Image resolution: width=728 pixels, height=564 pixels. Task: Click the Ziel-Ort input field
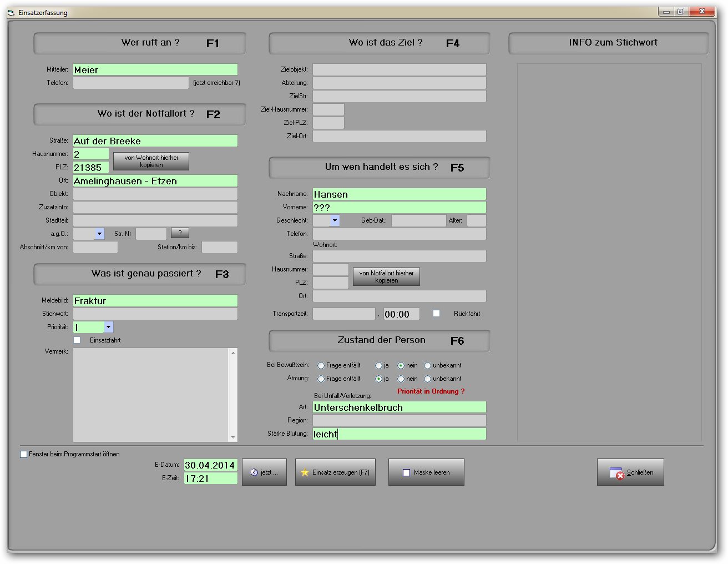click(x=400, y=136)
